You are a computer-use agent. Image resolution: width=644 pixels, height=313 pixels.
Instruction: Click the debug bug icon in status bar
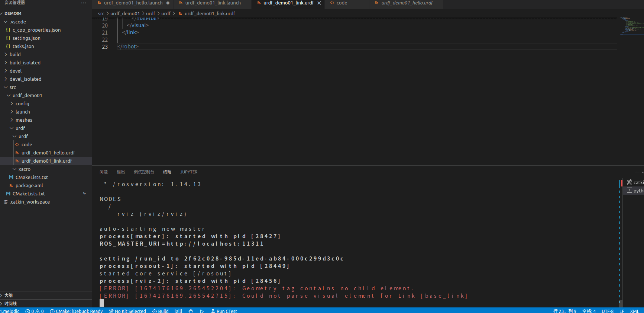(191, 311)
